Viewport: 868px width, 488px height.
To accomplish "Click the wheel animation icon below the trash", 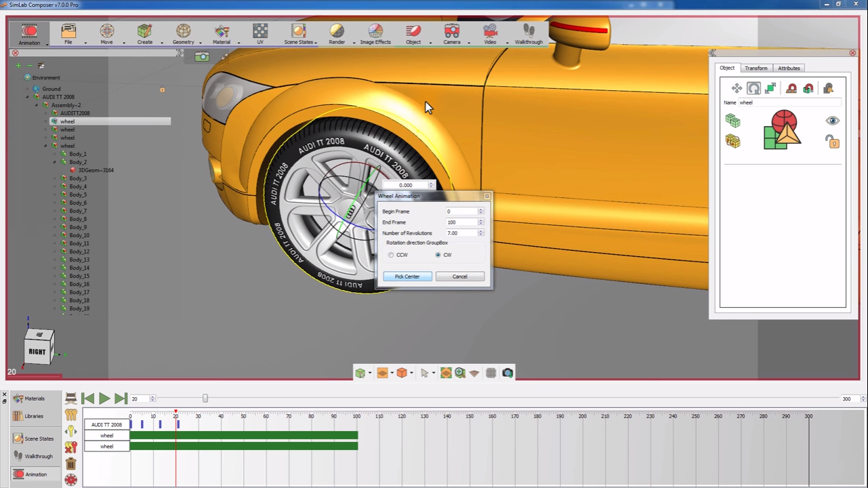I will [70, 480].
